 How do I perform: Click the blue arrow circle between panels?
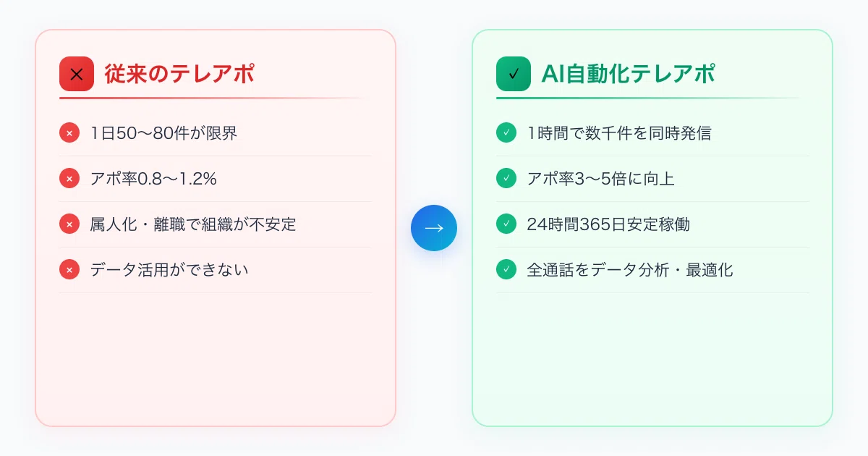tap(434, 228)
